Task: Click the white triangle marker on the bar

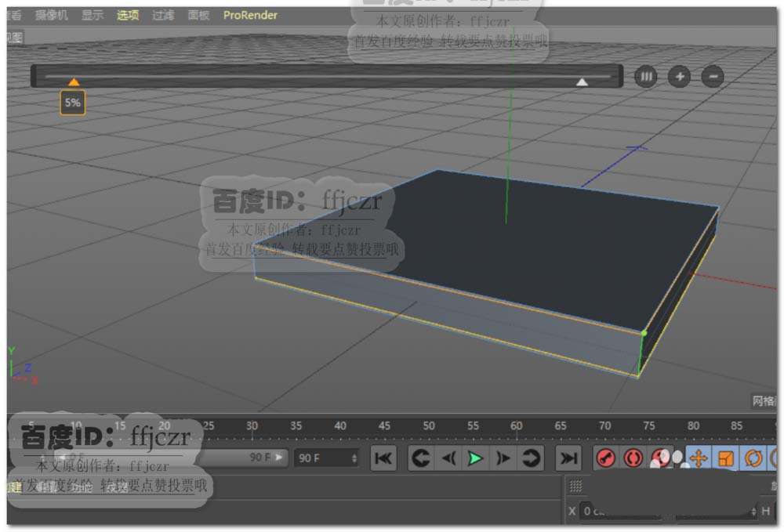Action: coord(582,82)
